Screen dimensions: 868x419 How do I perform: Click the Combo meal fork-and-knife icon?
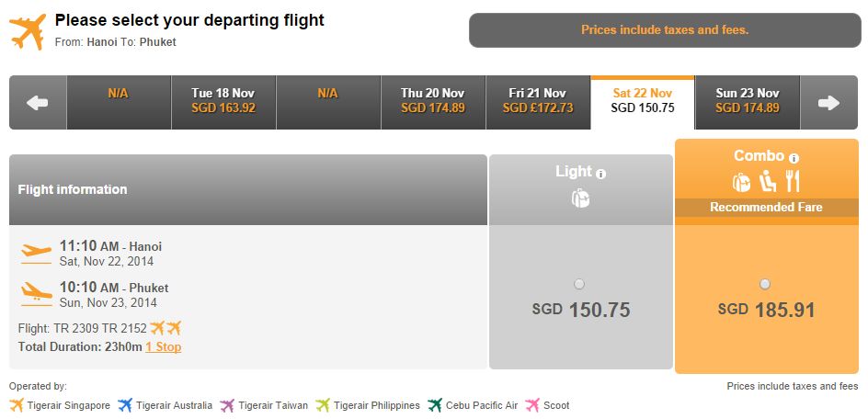(793, 181)
